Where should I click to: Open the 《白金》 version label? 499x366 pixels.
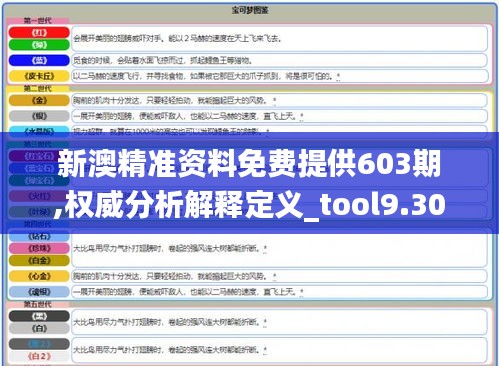pyautogui.click(x=39, y=260)
